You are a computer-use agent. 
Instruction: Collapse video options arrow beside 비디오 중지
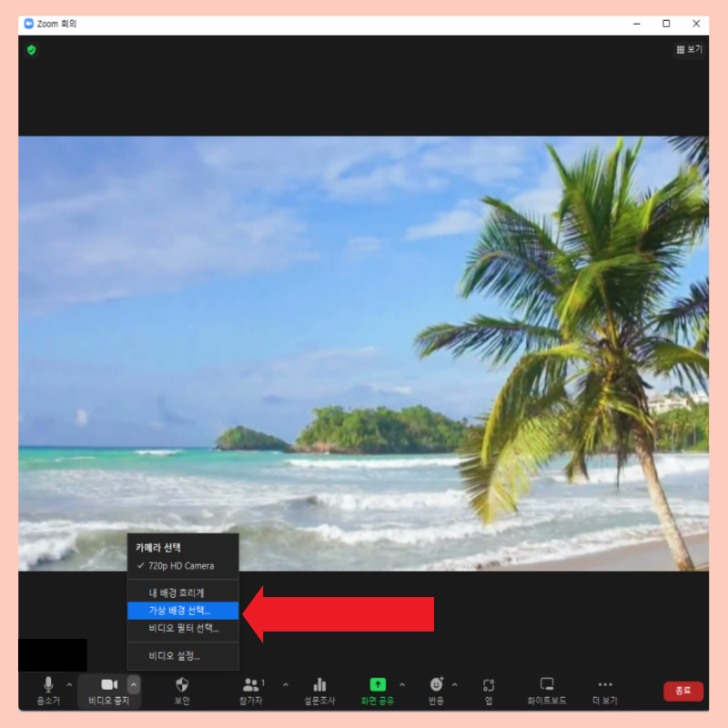click(x=133, y=685)
